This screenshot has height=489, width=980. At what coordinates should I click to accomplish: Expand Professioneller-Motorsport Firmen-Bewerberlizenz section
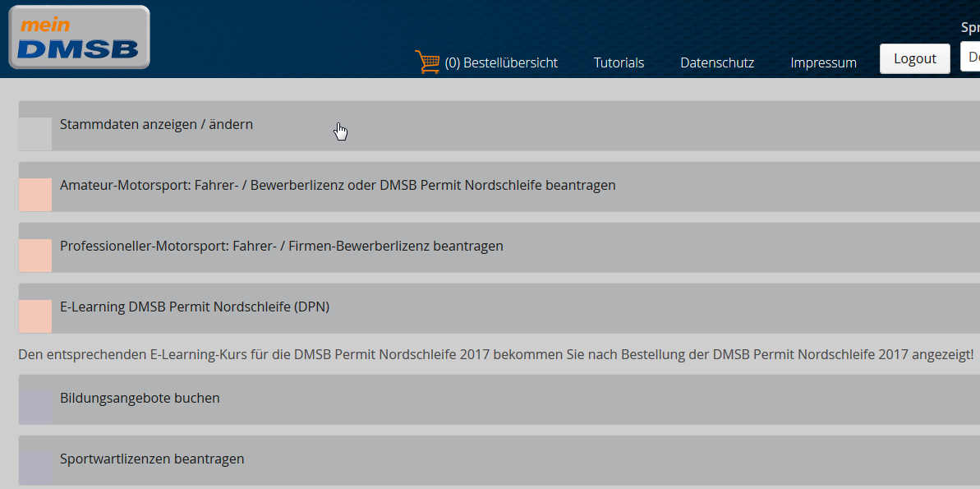[x=281, y=247]
